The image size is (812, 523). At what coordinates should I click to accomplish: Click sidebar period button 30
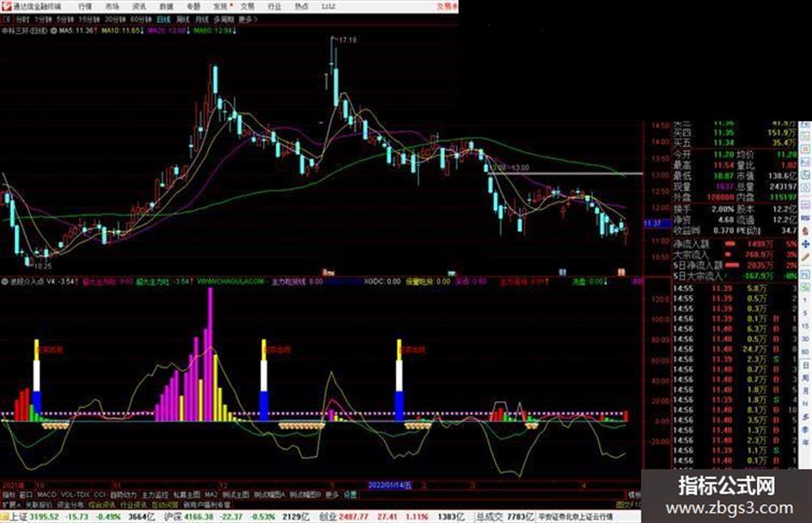click(x=805, y=339)
